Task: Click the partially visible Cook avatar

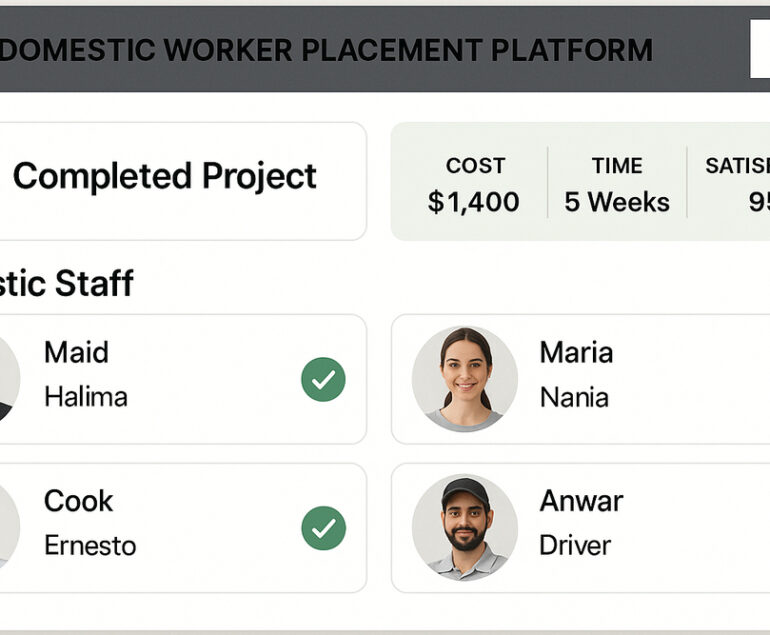Action: click(9, 528)
